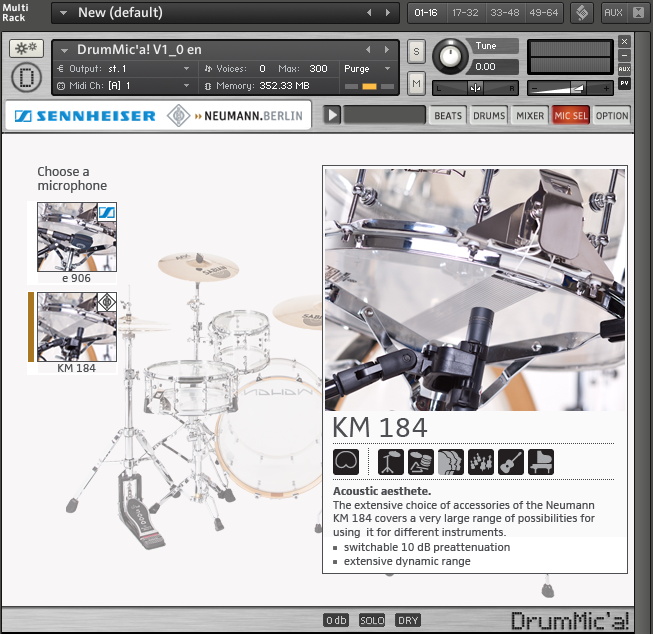The width and height of the screenshot is (653, 634).
Task: Click the Sennheiser logo
Action: [85, 116]
